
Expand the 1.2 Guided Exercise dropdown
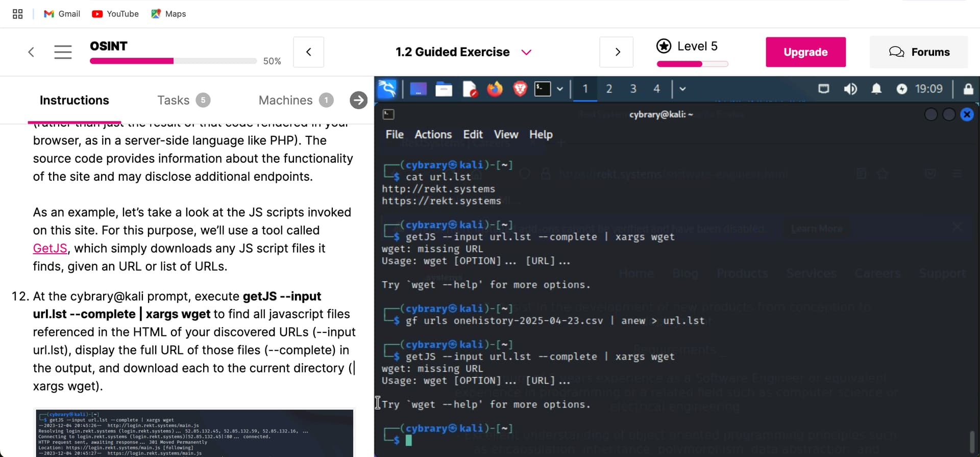click(x=526, y=52)
